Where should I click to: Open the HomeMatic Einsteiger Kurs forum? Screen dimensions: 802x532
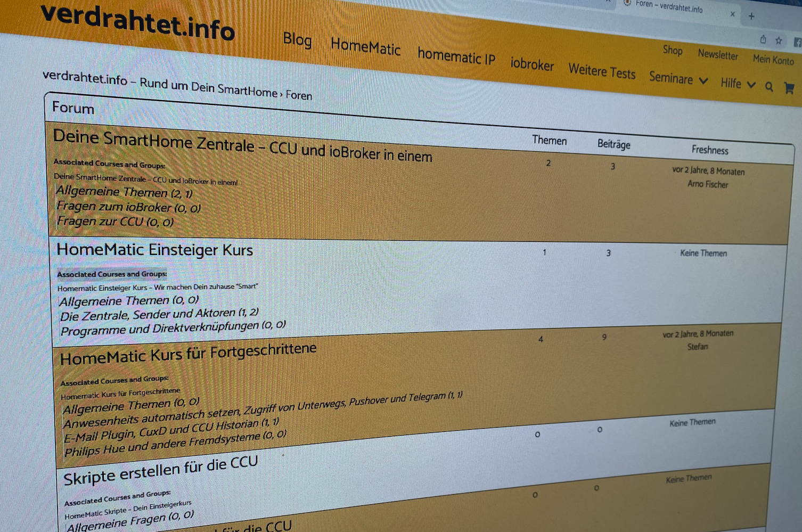(x=154, y=250)
